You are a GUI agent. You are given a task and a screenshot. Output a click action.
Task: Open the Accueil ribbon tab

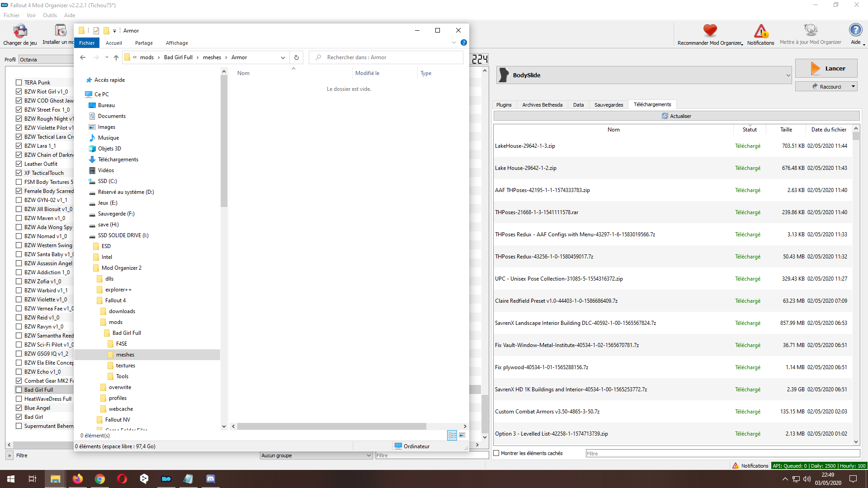(x=114, y=43)
